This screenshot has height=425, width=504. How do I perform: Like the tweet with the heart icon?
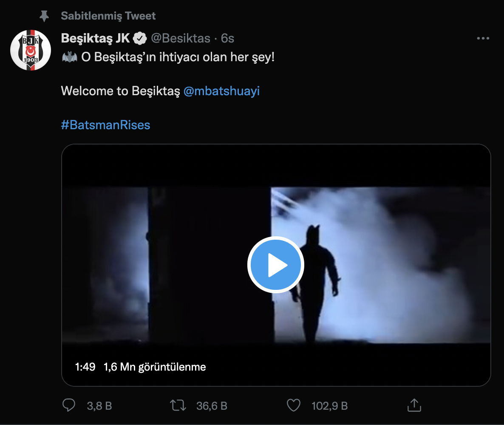point(294,405)
